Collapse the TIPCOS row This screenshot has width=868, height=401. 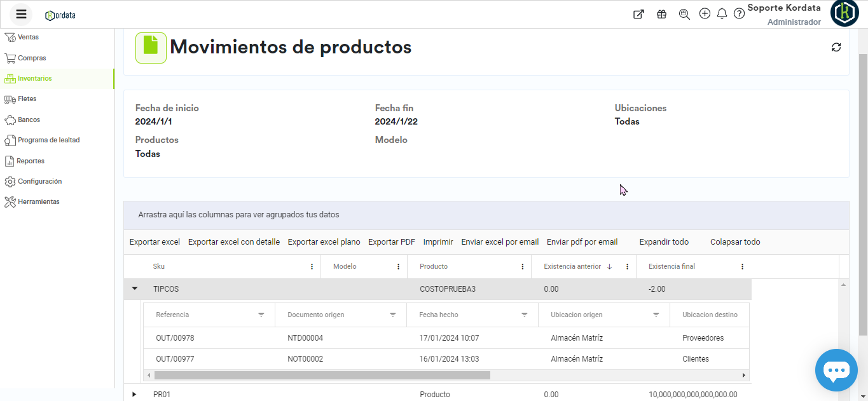pos(134,289)
